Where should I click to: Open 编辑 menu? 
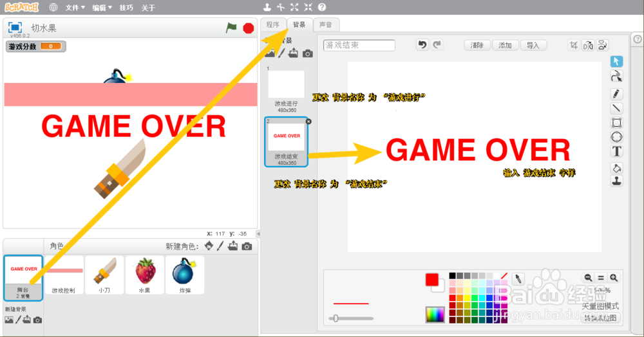coord(102,8)
